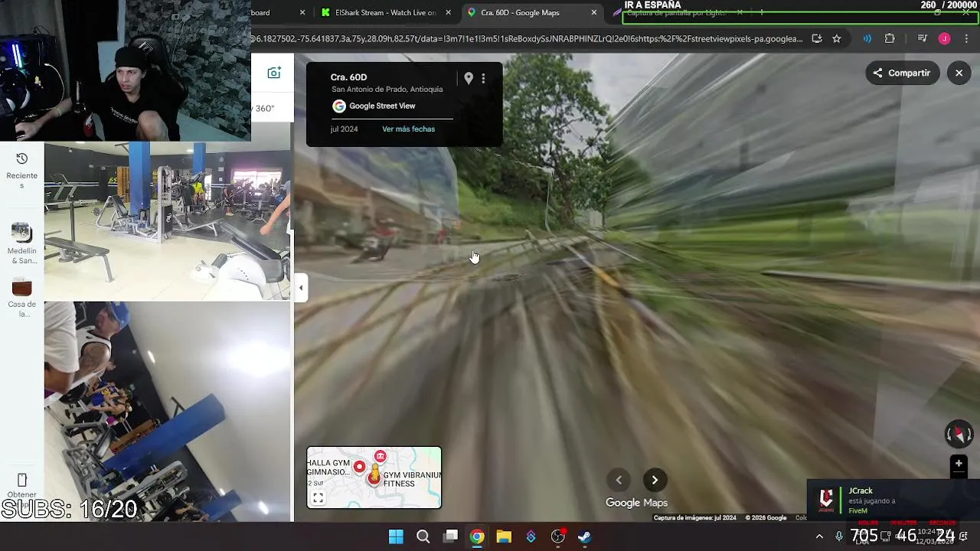The height and width of the screenshot is (551, 980).
Task: Open the media control icon in Chrome toolbar
Action: coord(923,39)
